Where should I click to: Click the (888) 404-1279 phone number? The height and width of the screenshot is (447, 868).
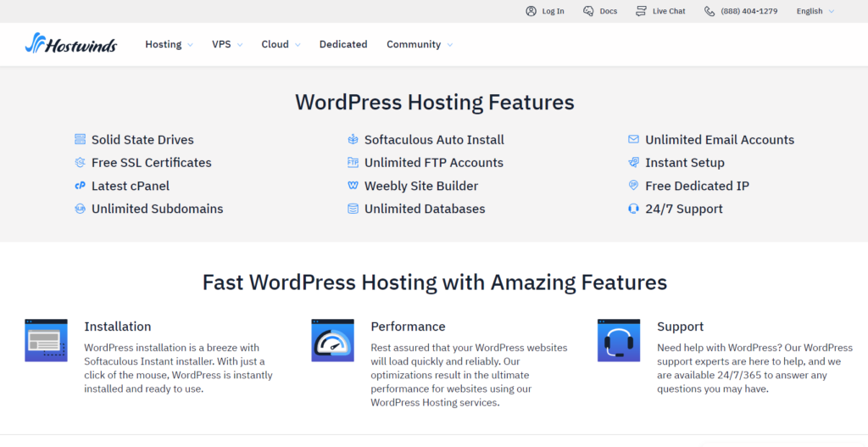pos(749,11)
